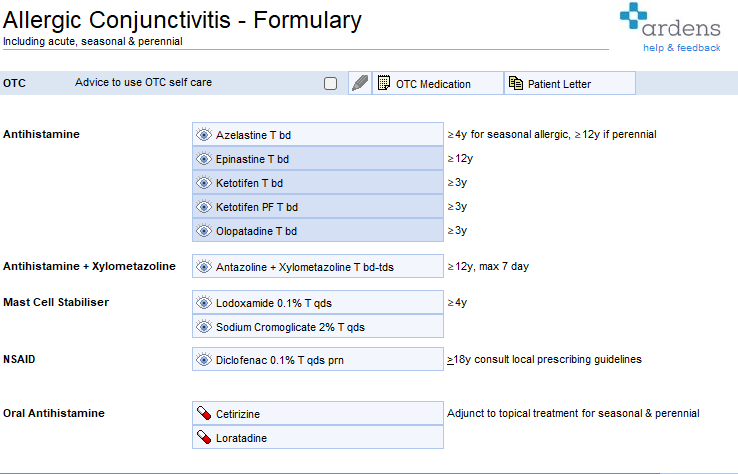
Task: Open the help & feedback link
Action: pyautogui.click(x=681, y=48)
